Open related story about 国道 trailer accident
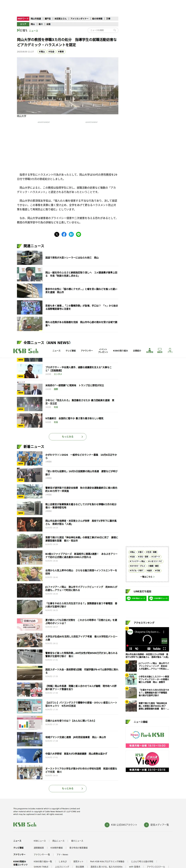 [x=72, y=258]
